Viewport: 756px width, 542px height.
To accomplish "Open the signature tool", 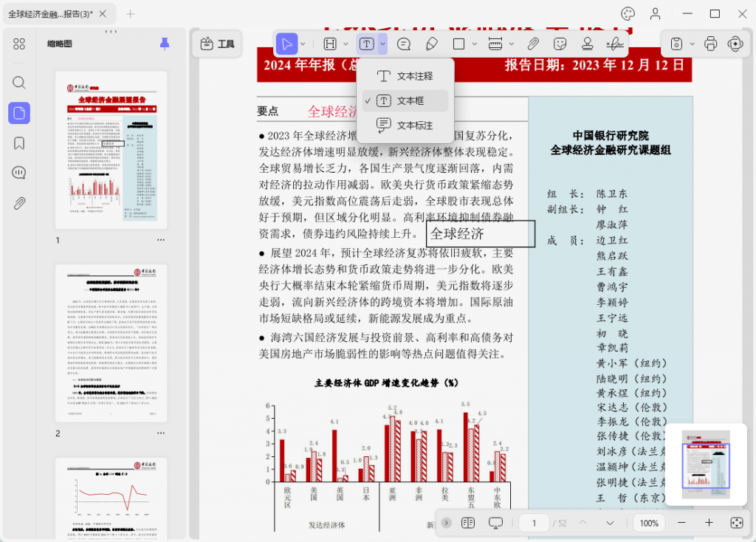I will tap(615, 44).
